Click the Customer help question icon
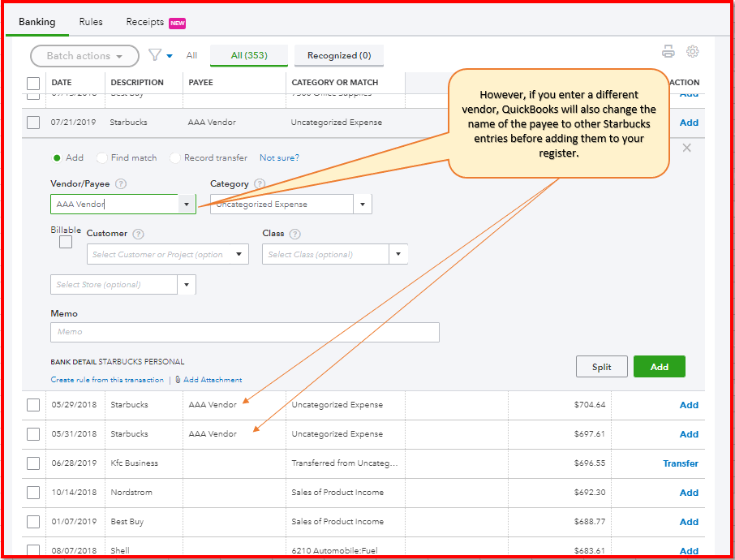 click(x=138, y=234)
